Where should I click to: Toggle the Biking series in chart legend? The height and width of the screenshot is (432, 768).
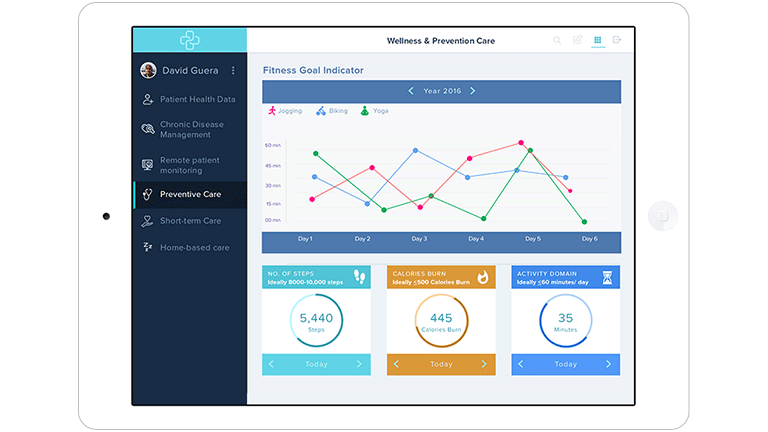(332, 111)
